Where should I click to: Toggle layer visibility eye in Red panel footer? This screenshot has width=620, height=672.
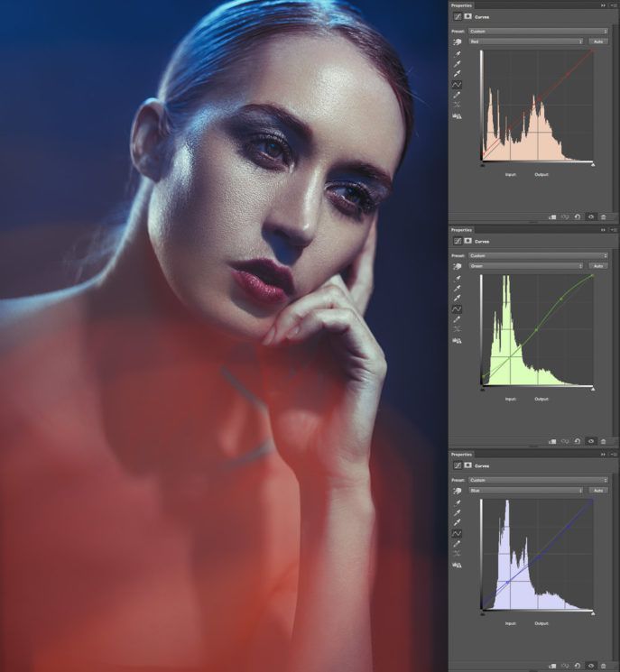coord(591,216)
